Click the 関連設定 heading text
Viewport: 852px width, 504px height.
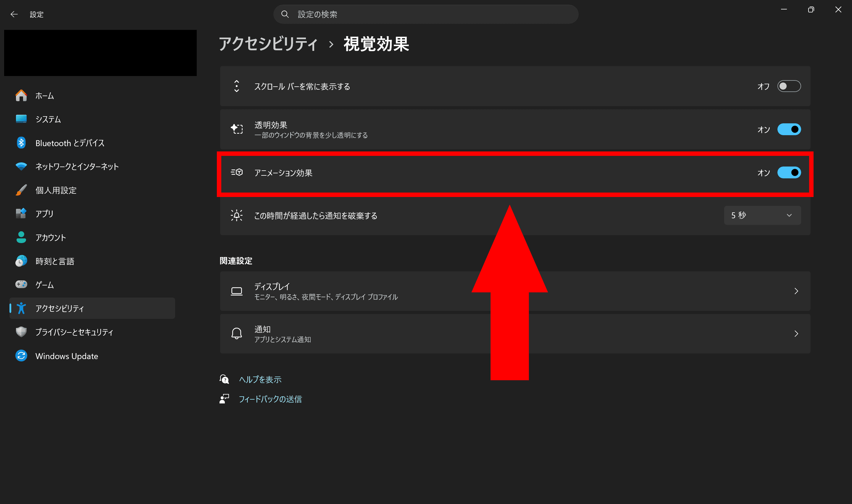tap(236, 261)
